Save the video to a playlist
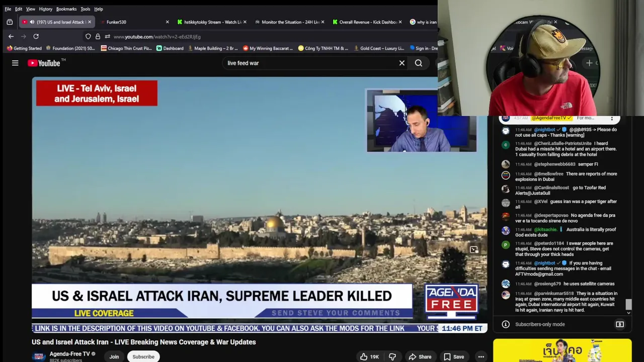The image size is (644, 362). pos(453,357)
